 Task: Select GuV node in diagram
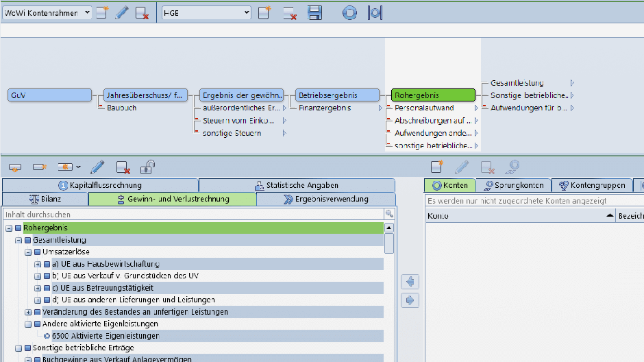click(50, 95)
